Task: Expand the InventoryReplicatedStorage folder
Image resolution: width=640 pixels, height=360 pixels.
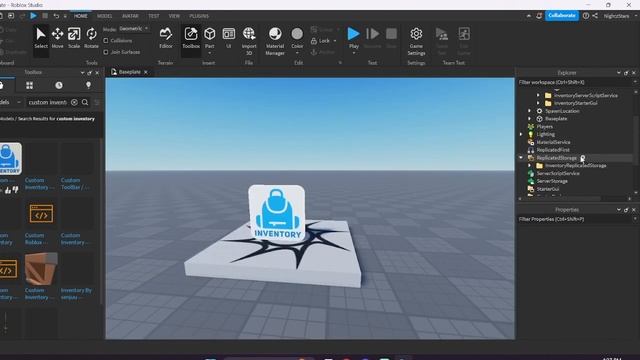Action: click(529, 165)
